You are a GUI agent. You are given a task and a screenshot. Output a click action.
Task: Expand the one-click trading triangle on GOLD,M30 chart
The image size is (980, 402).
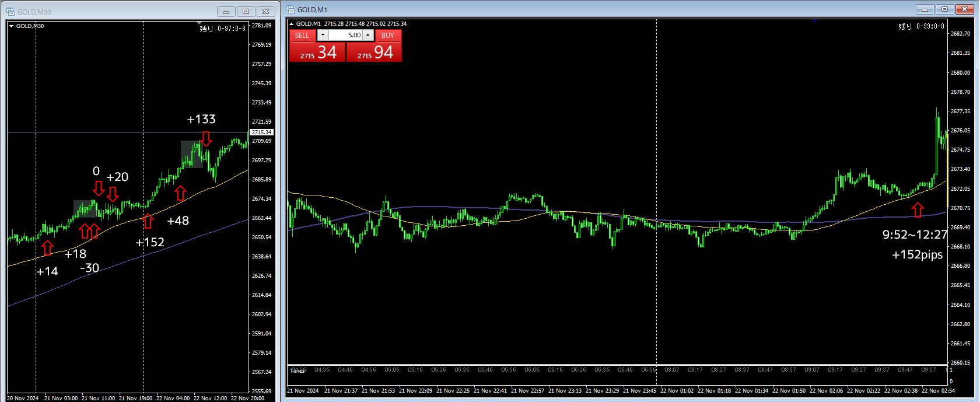click(x=11, y=26)
